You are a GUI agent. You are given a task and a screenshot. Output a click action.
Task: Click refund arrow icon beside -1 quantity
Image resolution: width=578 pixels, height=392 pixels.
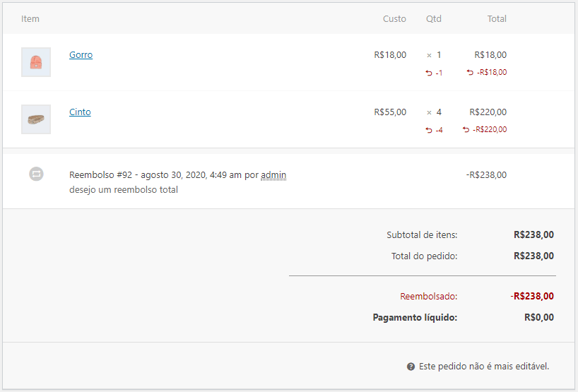(x=428, y=73)
